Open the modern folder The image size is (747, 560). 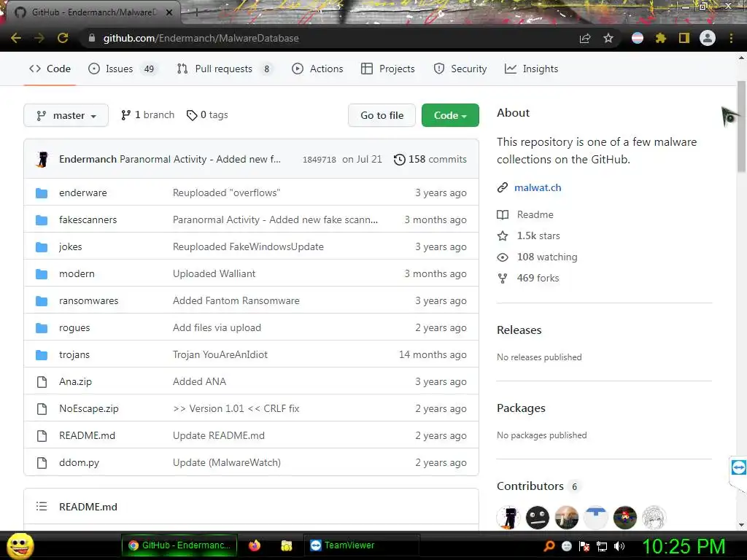pyautogui.click(x=77, y=274)
